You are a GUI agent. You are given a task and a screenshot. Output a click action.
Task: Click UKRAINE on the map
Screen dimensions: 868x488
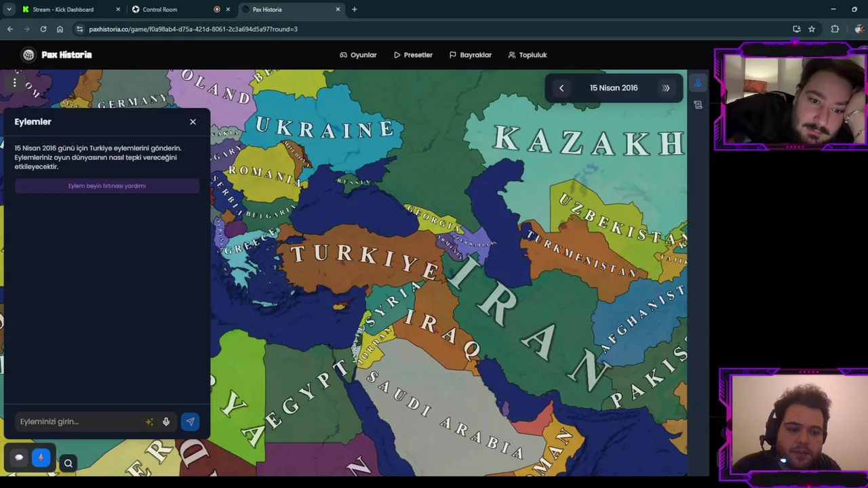click(x=324, y=127)
